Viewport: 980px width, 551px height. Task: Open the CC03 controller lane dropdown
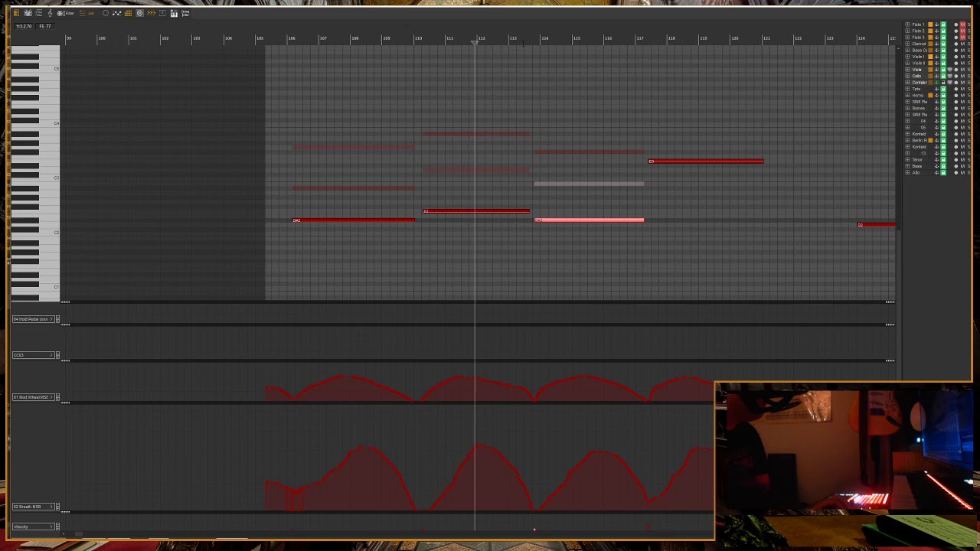pos(32,355)
